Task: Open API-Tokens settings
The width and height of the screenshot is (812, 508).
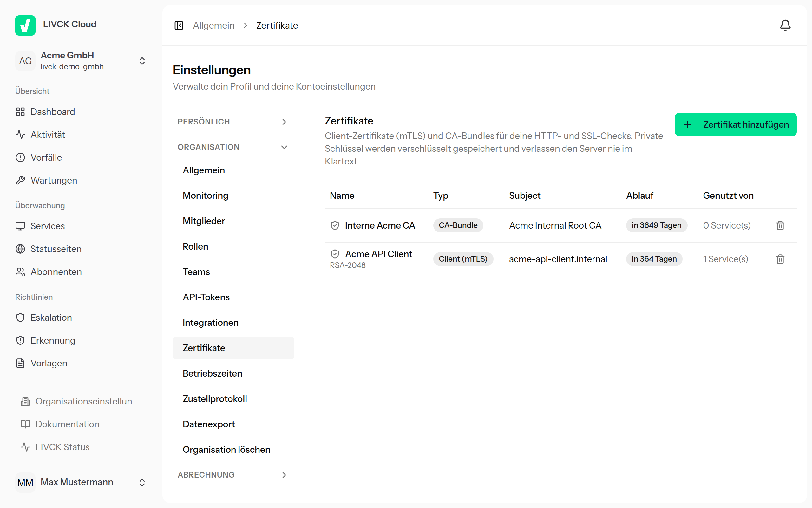Action: tap(233, 297)
